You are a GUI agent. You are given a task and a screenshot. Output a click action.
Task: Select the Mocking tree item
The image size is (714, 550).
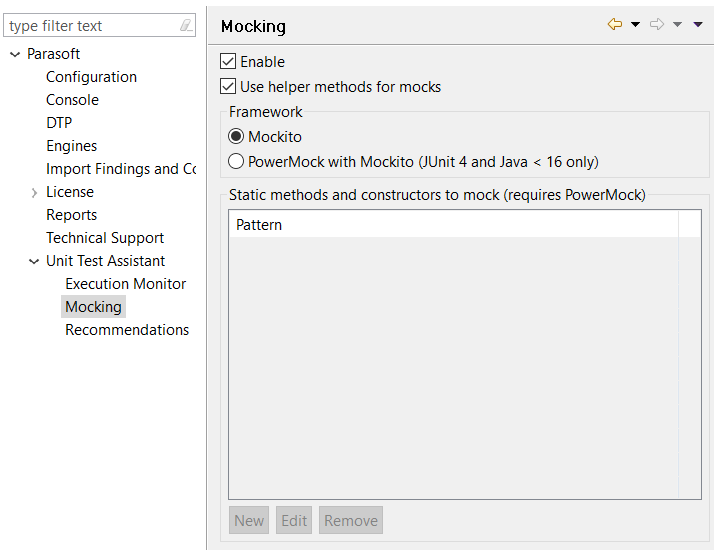click(x=93, y=307)
